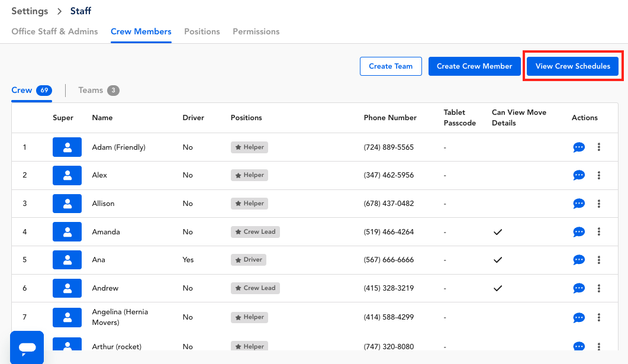Open the three-dot actions menu for Adam

[x=599, y=147]
